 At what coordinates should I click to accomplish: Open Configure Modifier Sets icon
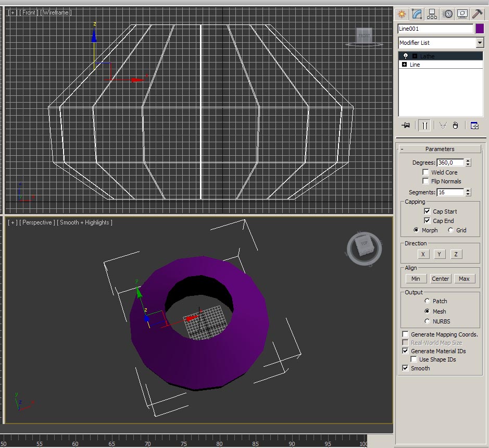click(x=474, y=126)
